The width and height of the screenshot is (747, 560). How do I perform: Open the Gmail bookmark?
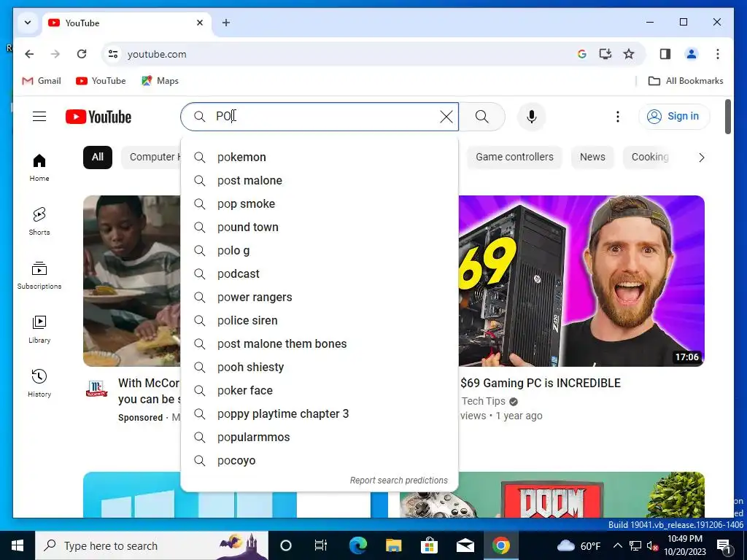(42, 81)
